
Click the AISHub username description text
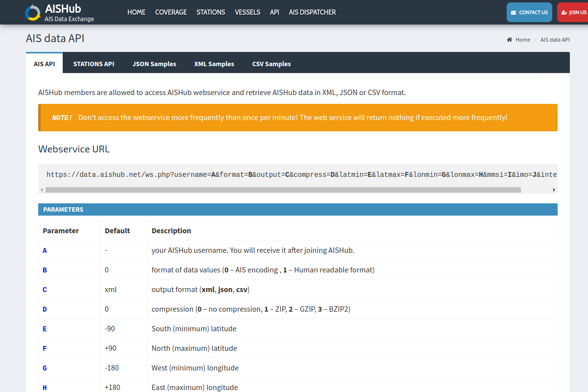tap(253, 250)
